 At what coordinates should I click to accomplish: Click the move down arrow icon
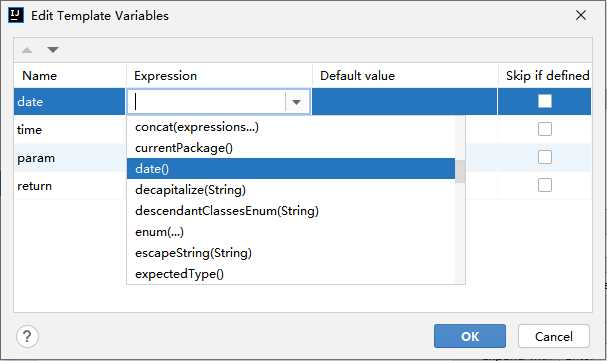[x=53, y=50]
